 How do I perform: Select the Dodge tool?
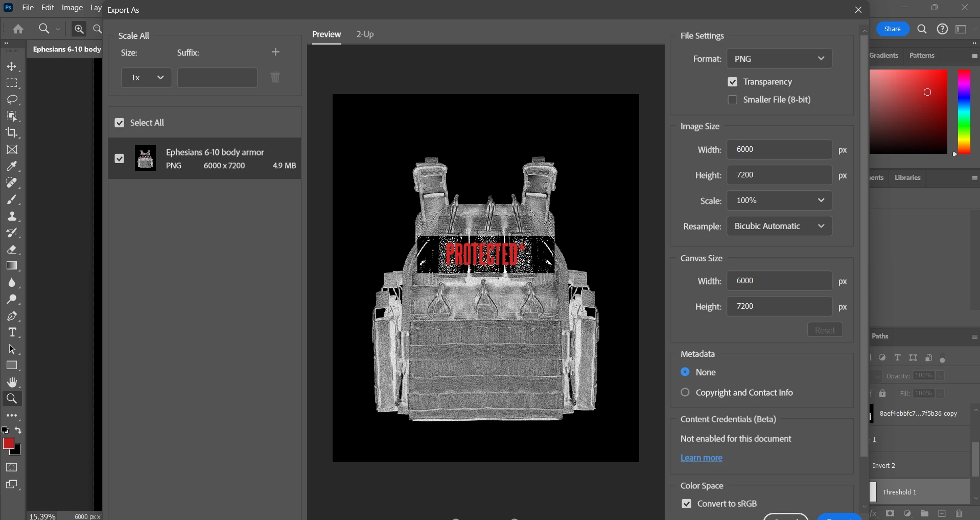coord(12,299)
